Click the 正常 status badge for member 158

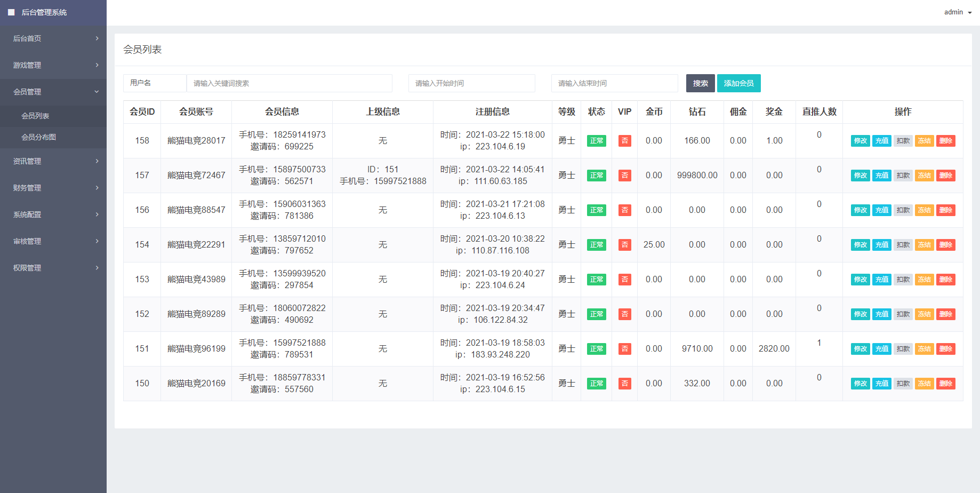point(596,140)
